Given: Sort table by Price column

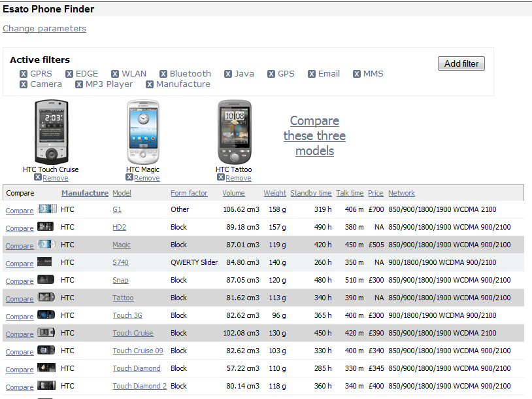Looking at the screenshot, I should (x=376, y=193).
